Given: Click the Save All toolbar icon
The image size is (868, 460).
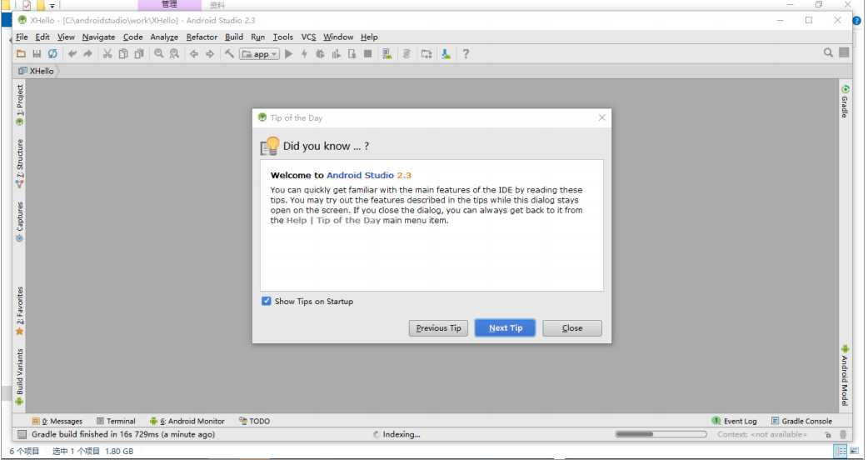Looking at the screenshot, I should (x=37, y=53).
